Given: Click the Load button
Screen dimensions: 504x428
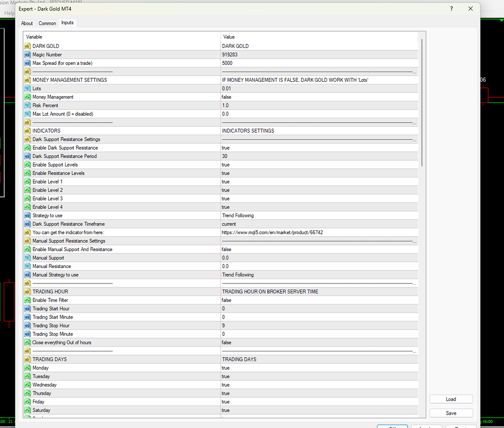Looking at the screenshot, I should 451,399.
